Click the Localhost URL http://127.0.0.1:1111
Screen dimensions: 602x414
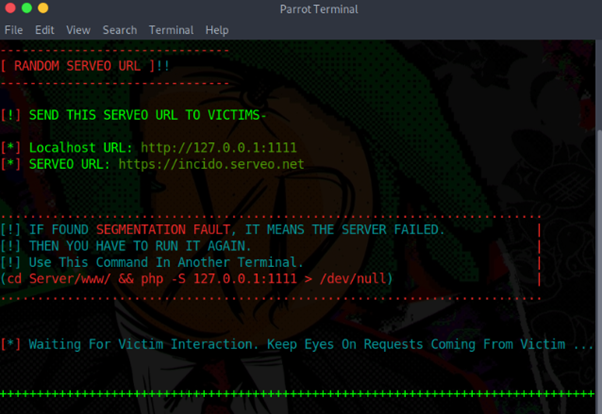(x=219, y=148)
